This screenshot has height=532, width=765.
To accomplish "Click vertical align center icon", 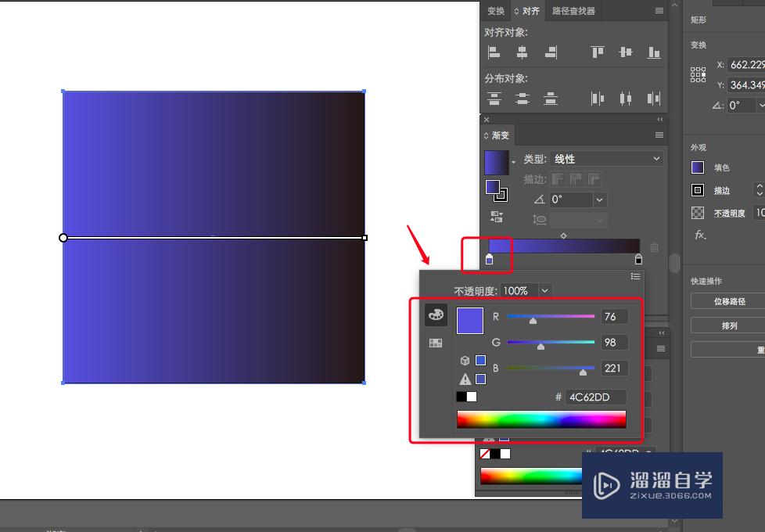I will click(x=626, y=52).
